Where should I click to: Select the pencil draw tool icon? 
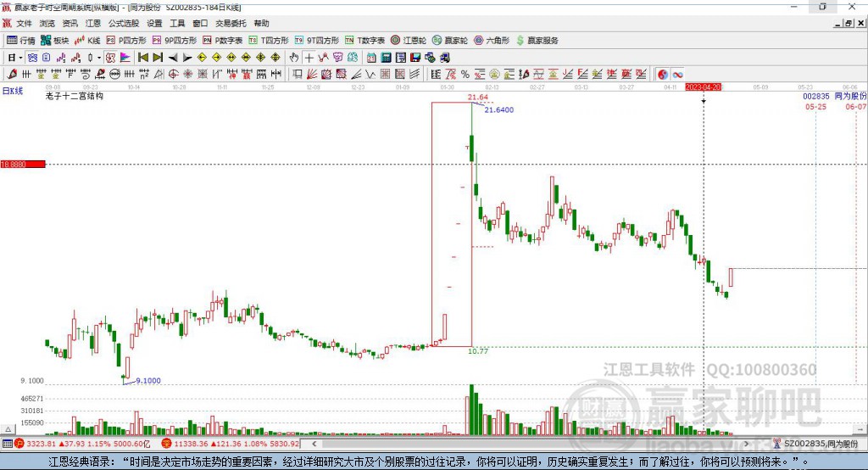[x=12, y=74]
